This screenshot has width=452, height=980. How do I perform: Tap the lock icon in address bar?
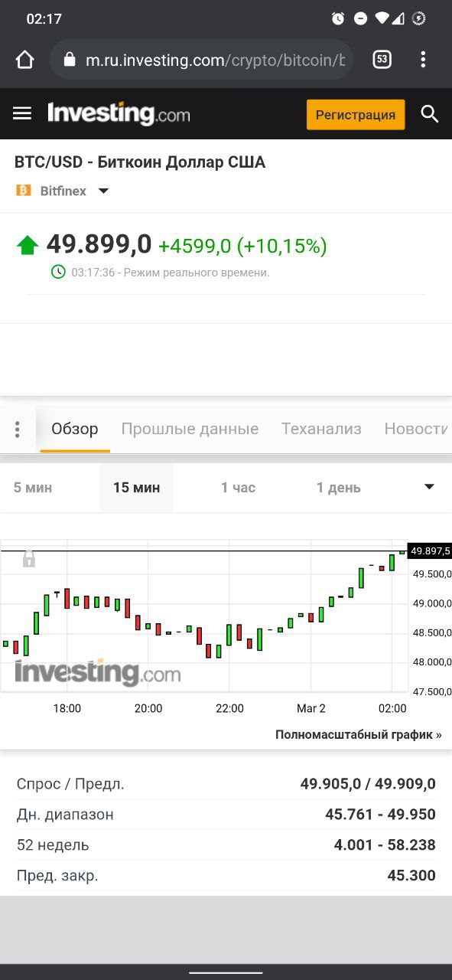coord(70,60)
